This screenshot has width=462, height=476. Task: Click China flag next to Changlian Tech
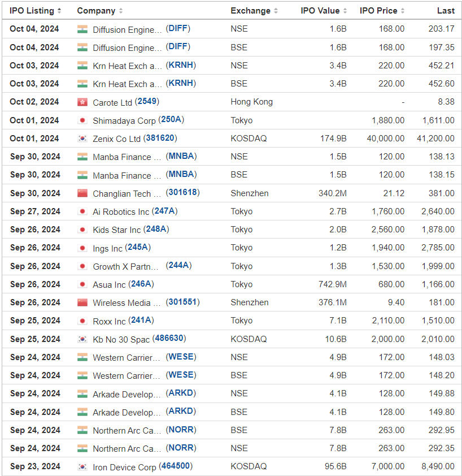82,193
